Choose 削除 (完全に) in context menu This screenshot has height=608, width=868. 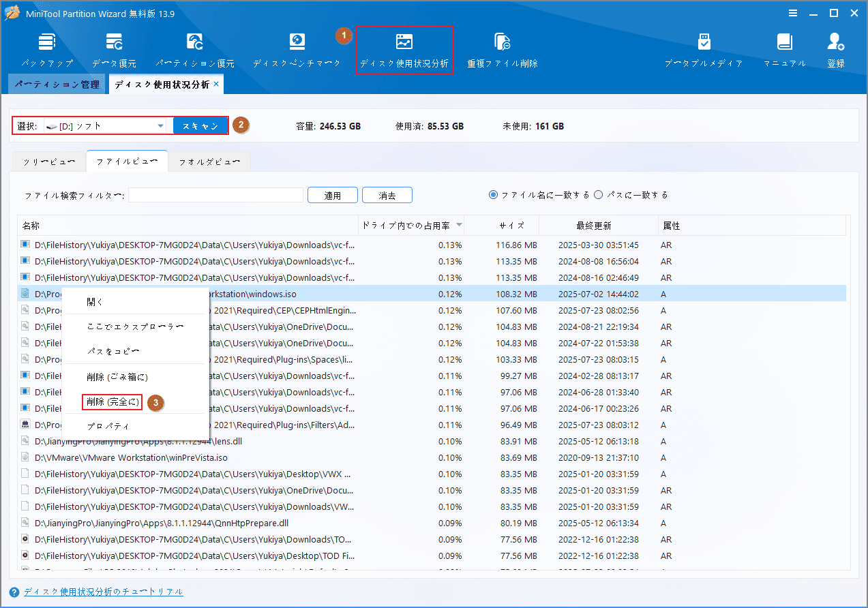(113, 402)
